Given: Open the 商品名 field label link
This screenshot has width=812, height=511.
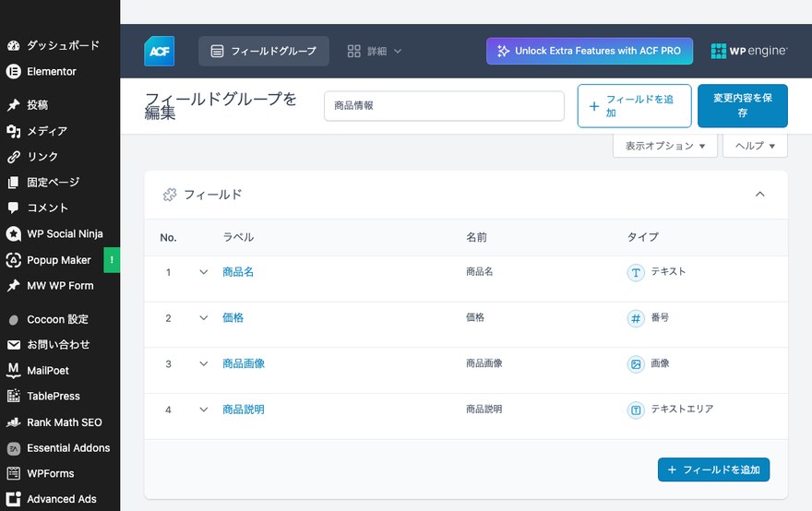Looking at the screenshot, I should [x=238, y=272].
